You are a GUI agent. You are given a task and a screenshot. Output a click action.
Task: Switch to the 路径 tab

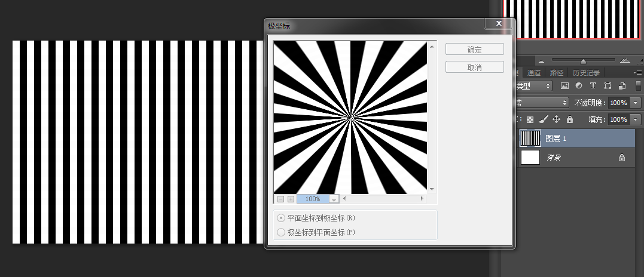click(x=557, y=72)
